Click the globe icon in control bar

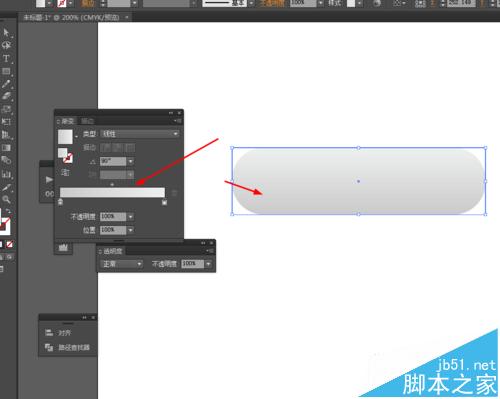pyautogui.click(x=377, y=3)
